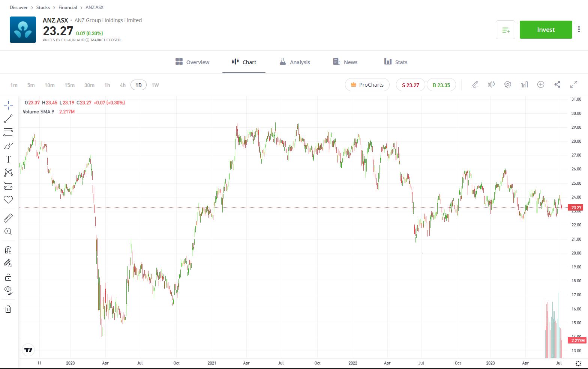Switch to the Overview tab
The height and width of the screenshot is (369, 588).
pos(192,62)
